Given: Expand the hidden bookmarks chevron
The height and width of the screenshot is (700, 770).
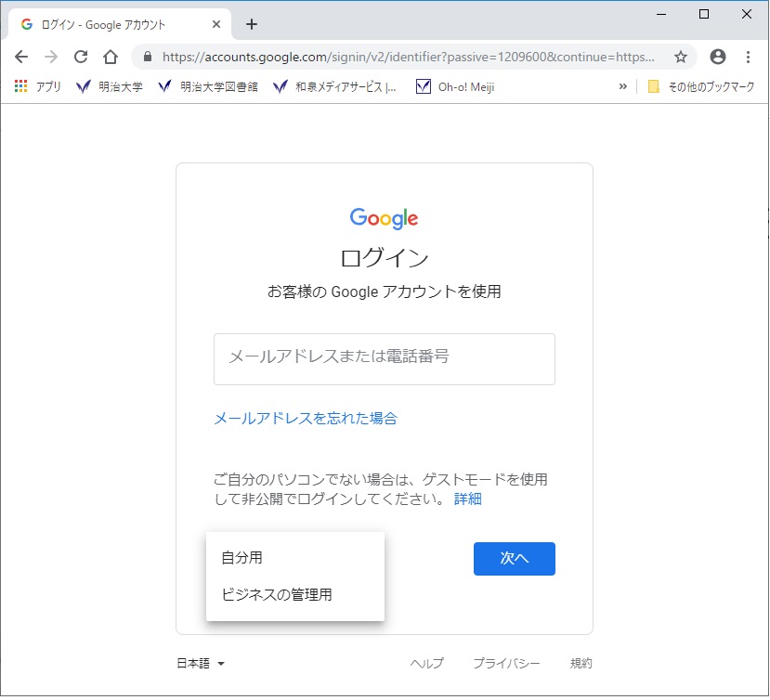Looking at the screenshot, I should [x=622, y=86].
